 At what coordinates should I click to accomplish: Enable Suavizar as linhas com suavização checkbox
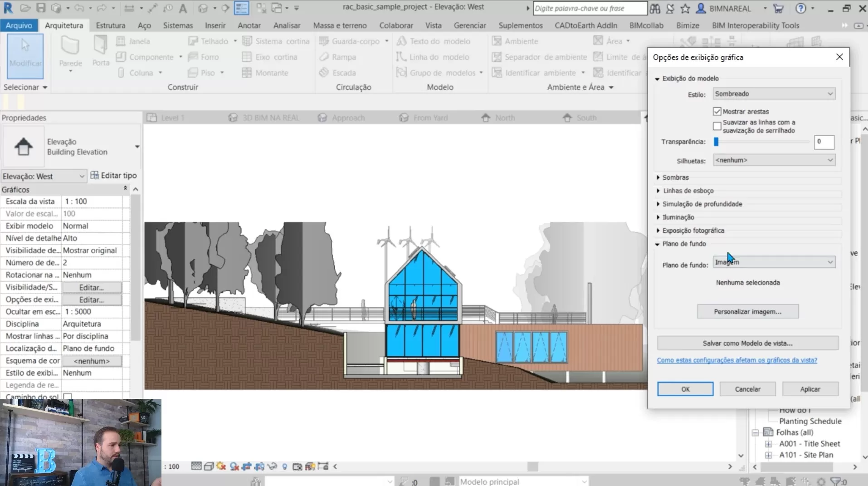(717, 126)
